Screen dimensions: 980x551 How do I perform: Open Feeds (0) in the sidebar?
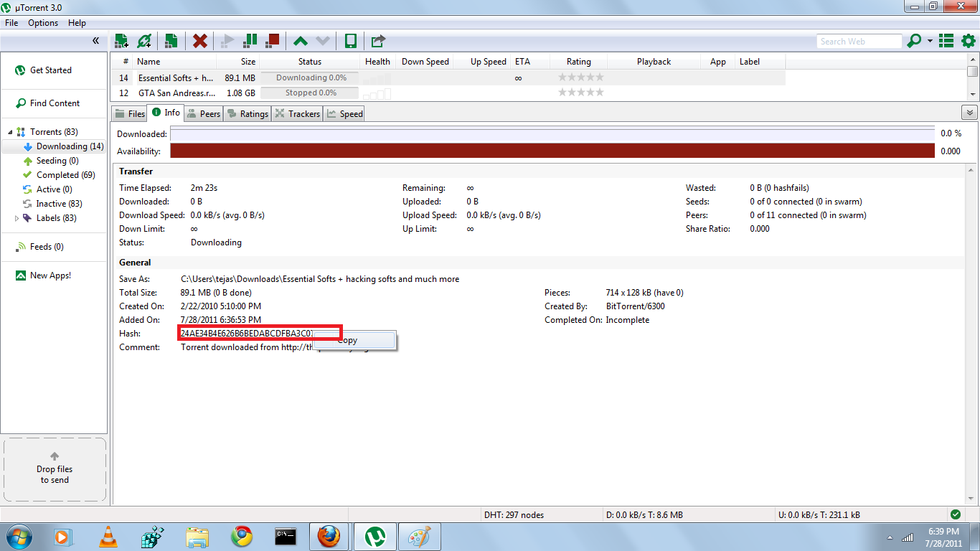click(39, 247)
